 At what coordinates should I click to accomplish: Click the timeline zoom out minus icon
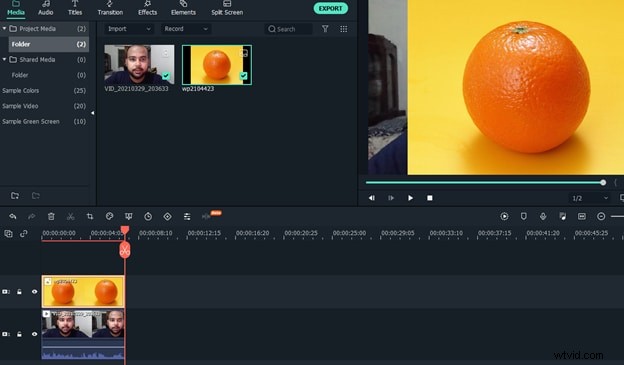[x=601, y=216]
